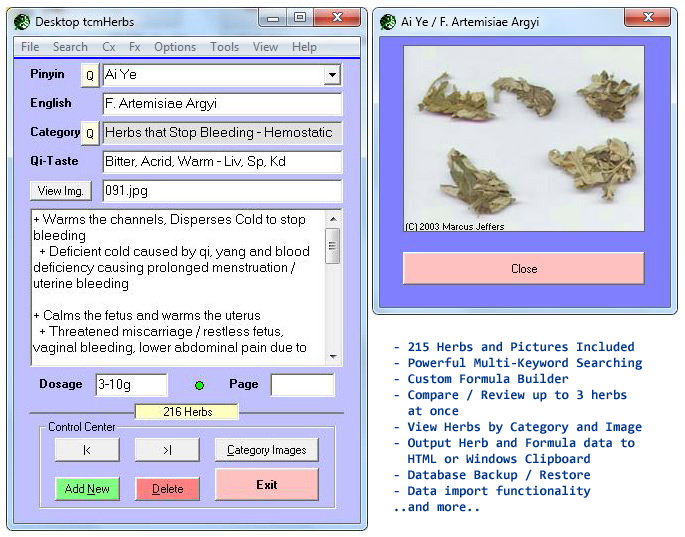Open the Help menu
Viewport: 685px width, 537px height.
point(304,47)
